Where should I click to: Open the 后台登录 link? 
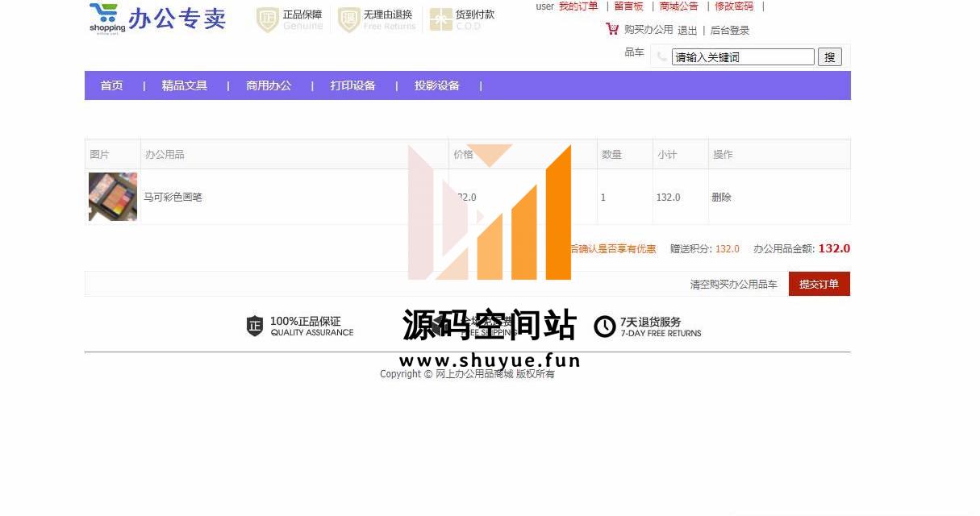coord(730,31)
